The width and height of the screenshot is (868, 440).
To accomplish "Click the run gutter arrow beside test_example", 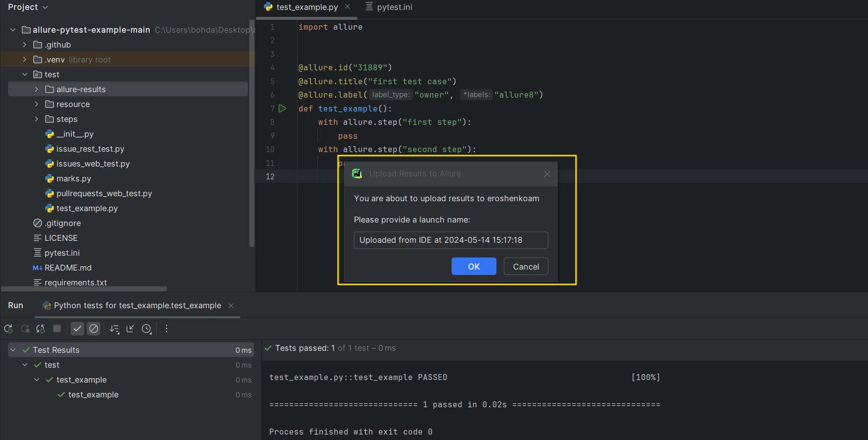I will 283,109.
